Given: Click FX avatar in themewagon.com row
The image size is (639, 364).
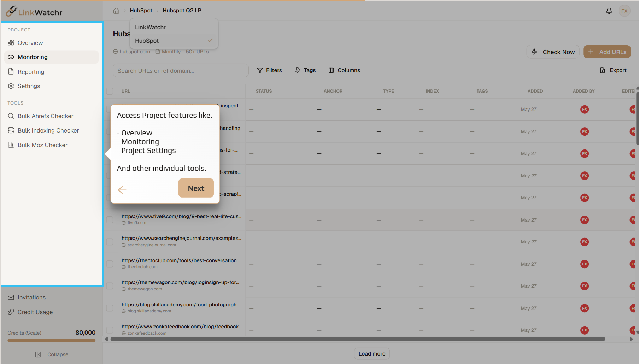Looking at the screenshot, I should (x=585, y=286).
